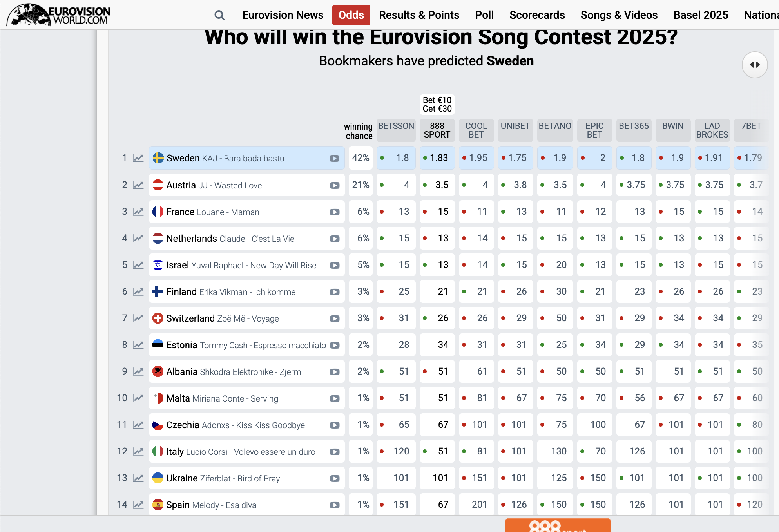Image resolution: width=779 pixels, height=532 pixels.
Task: Open the Scorecards menu item
Action: 537,15
